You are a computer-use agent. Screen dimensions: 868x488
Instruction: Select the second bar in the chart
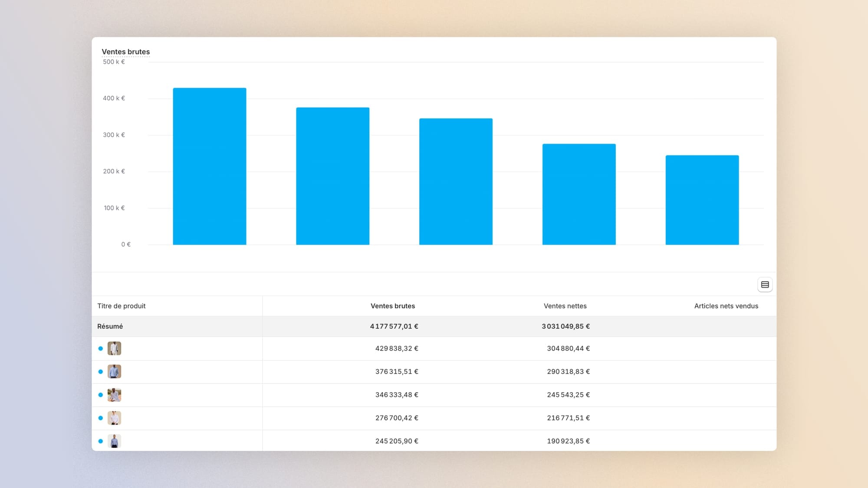(333, 176)
